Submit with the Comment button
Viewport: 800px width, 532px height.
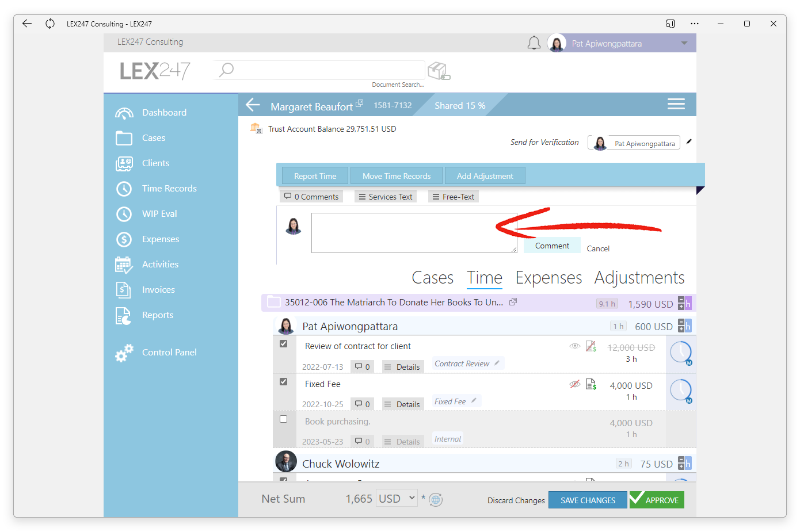(552, 246)
